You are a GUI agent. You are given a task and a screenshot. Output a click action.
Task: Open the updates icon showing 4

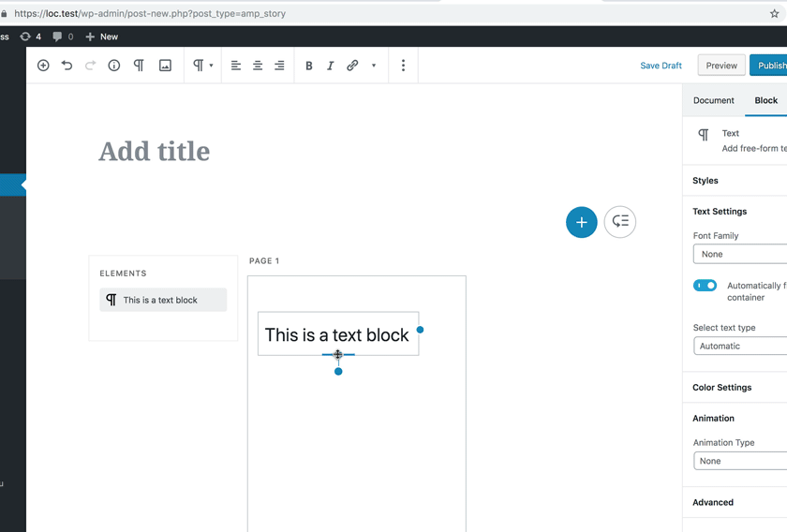(x=30, y=37)
